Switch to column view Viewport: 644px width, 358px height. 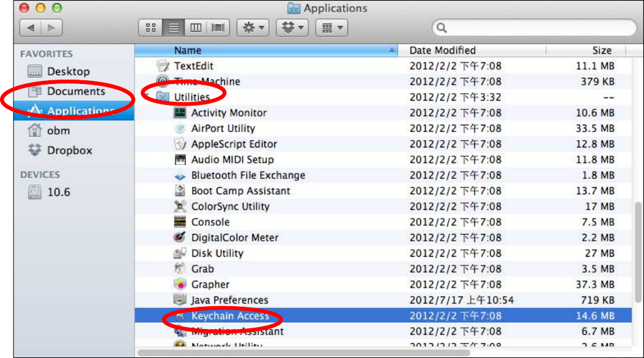click(x=195, y=28)
